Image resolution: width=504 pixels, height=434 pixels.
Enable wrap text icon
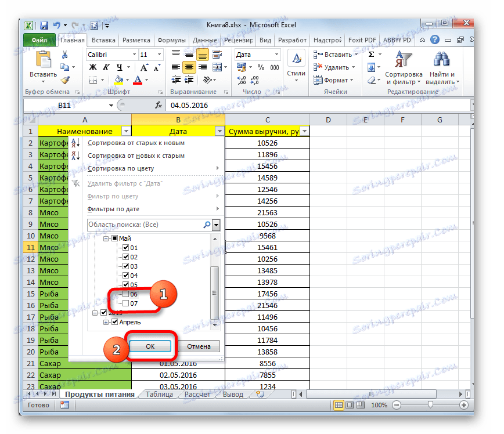217,55
